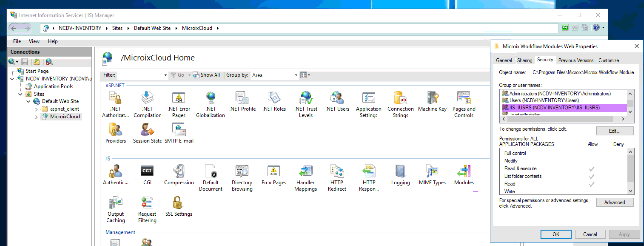Open the View menu
This screenshot has height=246, width=644.
[x=34, y=41]
